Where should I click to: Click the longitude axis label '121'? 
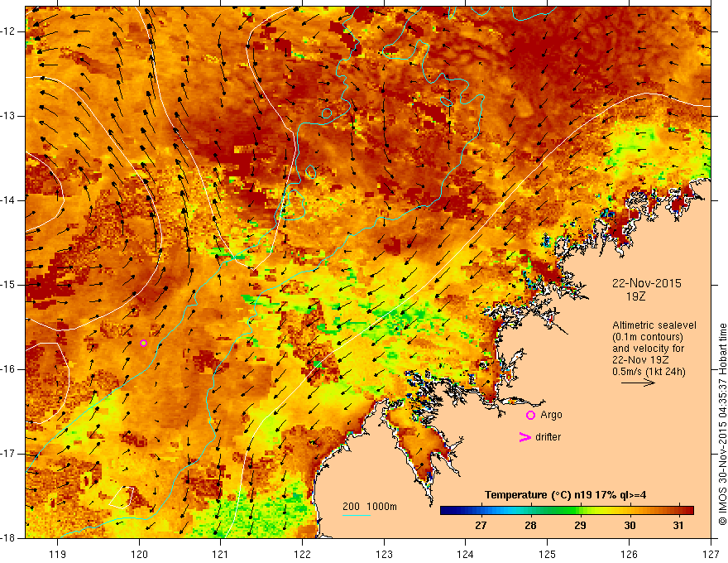(220, 554)
